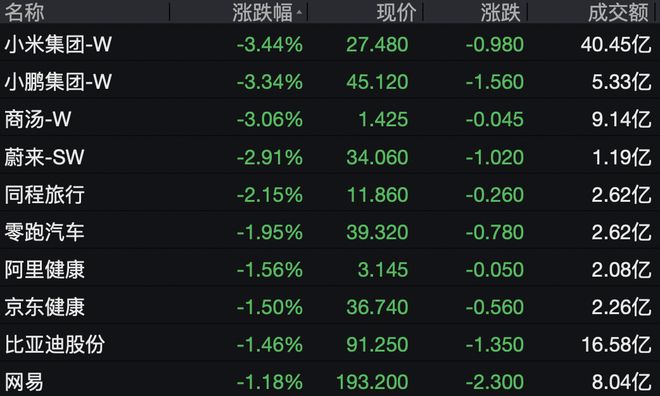This screenshot has width=660, height=396.
Task: Open the 小鹏集团-W stock row
Action: [x=330, y=81]
